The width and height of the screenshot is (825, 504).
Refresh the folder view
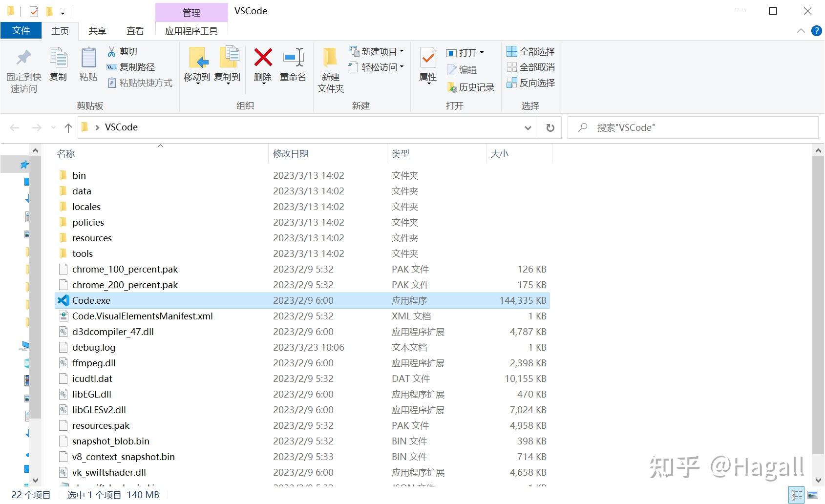click(x=550, y=127)
